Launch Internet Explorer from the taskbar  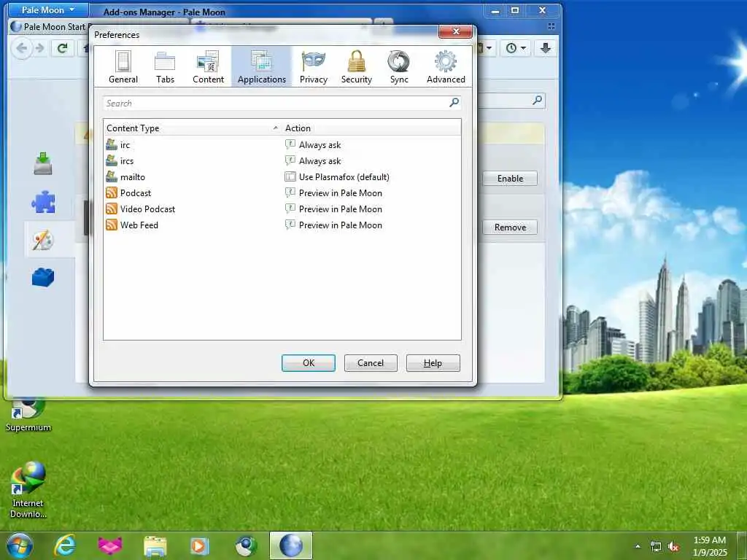coord(65,545)
